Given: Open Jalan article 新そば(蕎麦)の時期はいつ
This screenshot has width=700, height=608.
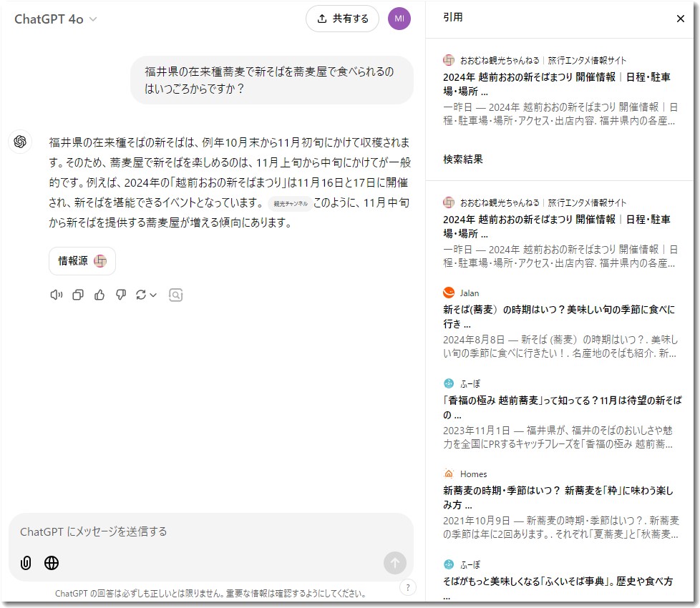Looking at the screenshot, I should [x=559, y=316].
